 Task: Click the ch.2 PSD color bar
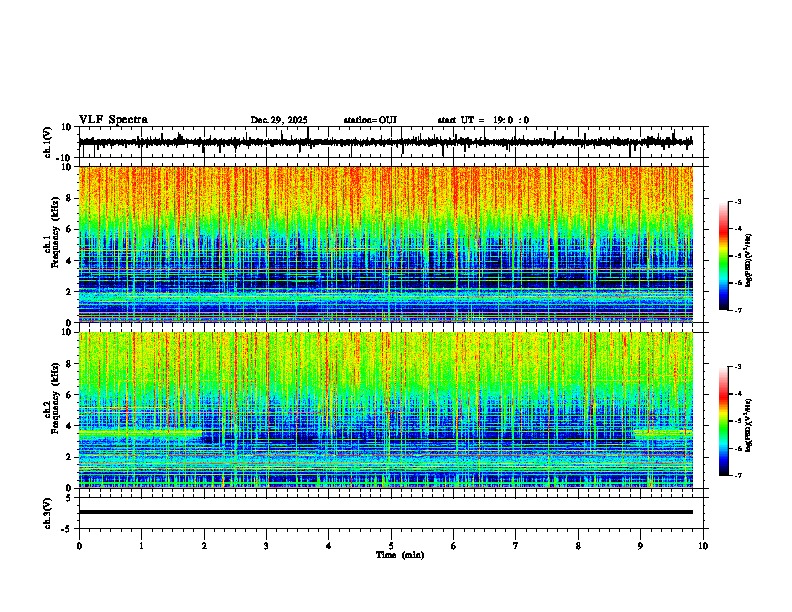click(x=723, y=421)
